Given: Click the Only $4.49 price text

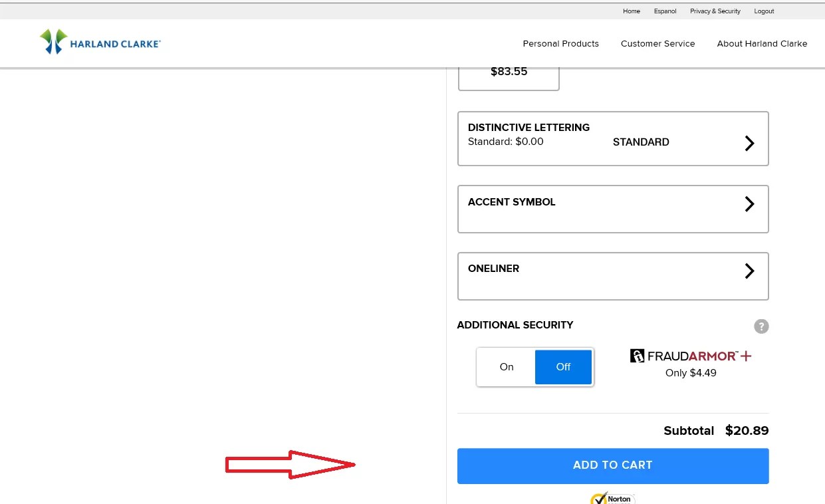Looking at the screenshot, I should tap(691, 373).
